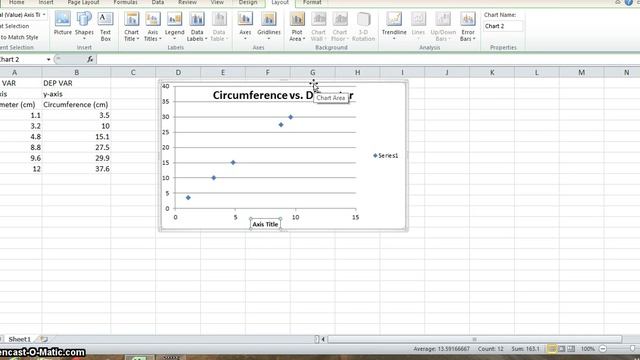
Task: Open the View ribbon tab
Action: (217, 2)
